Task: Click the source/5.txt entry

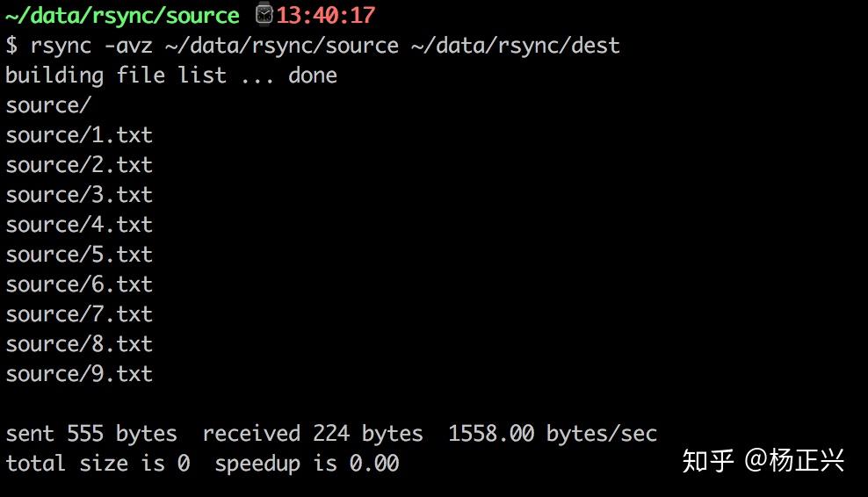Action: coord(79,255)
